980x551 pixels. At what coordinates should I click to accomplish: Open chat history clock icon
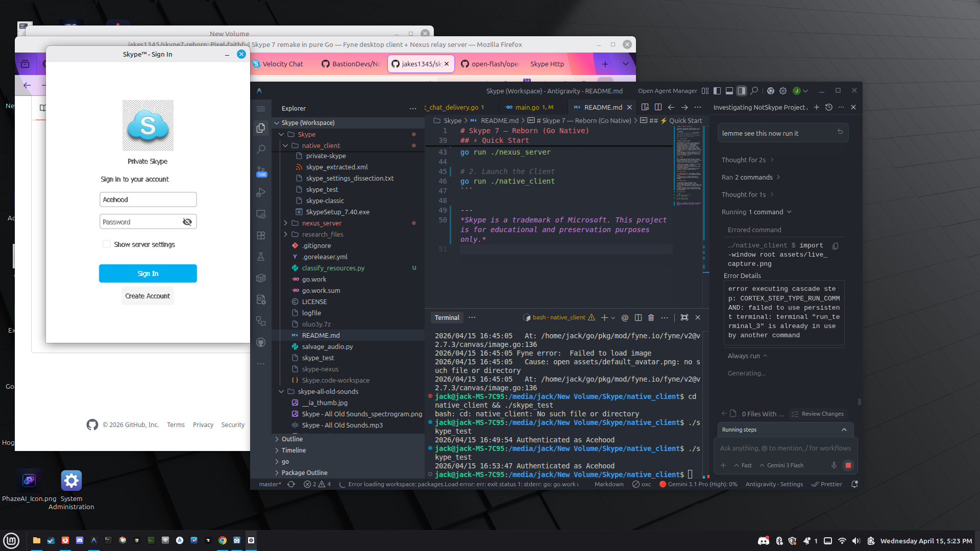point(829,107)
